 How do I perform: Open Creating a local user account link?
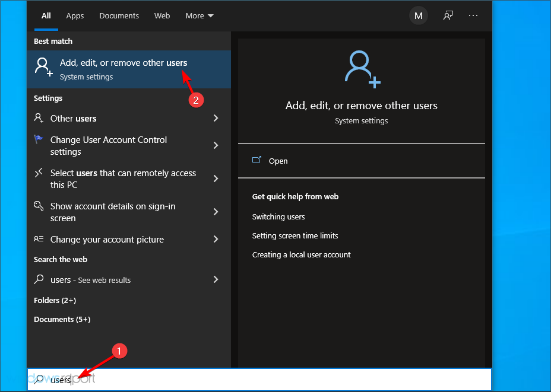(x=301, y=255)
